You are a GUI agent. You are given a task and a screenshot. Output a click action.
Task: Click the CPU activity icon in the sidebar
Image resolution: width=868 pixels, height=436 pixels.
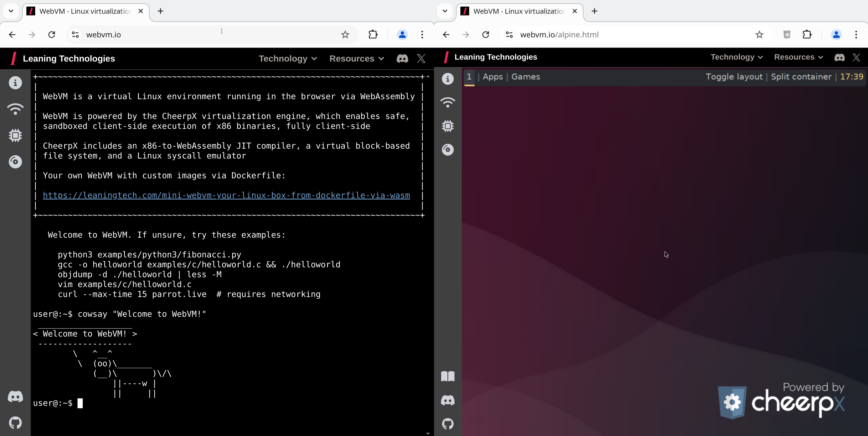(15, 135)
